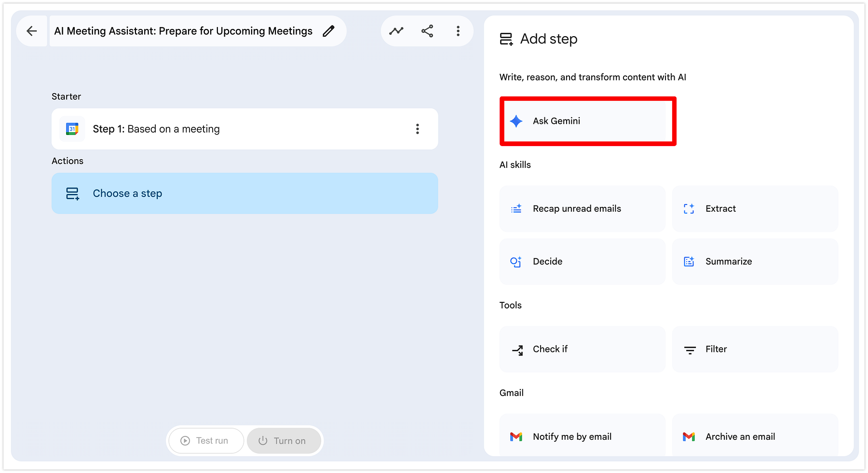Click the flow title text field
The image size is (868, 473).
point(183,31)
